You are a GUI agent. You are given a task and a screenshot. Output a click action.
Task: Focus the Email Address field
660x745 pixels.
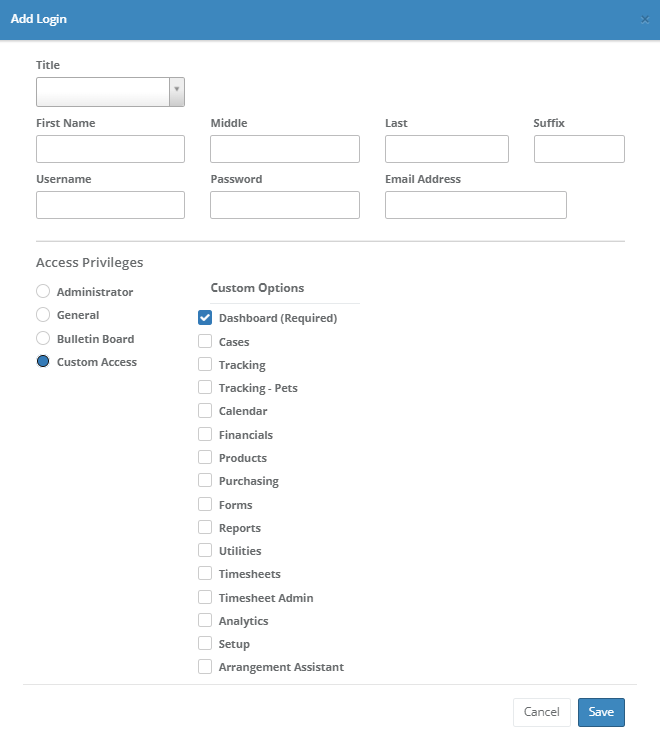475,205
